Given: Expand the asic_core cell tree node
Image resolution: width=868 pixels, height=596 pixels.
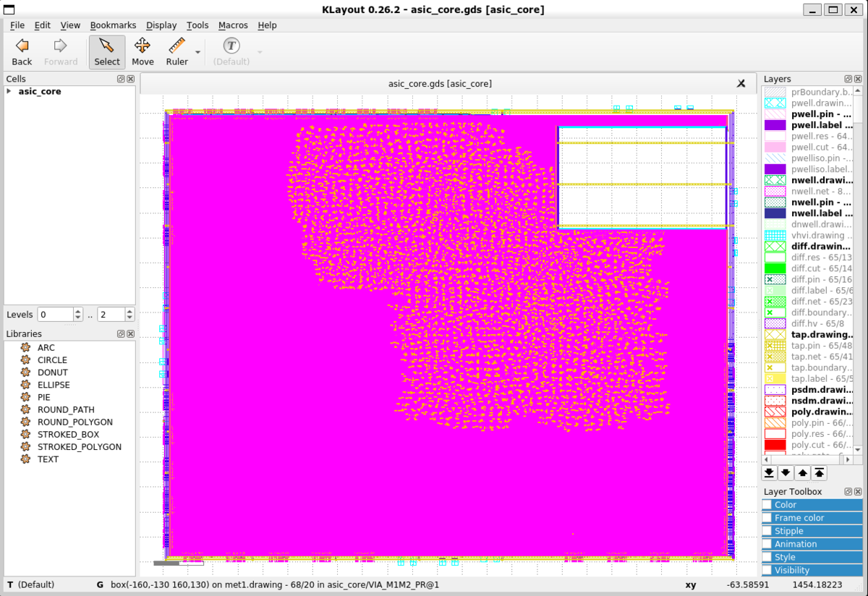Looking at the screenshot, I should [x=9, y=91].
